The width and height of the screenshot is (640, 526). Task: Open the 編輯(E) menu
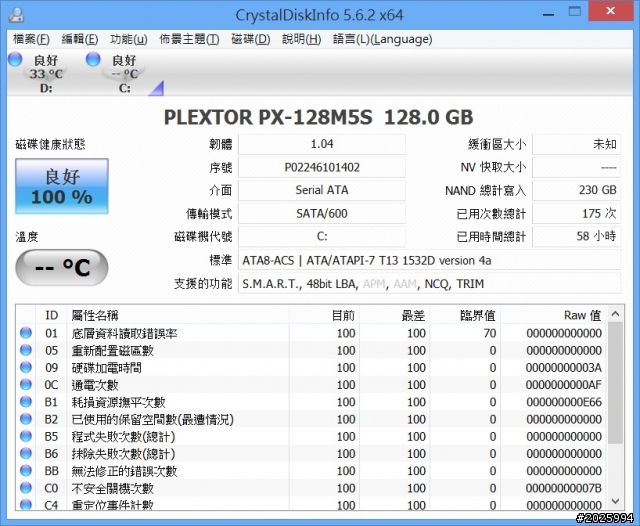click(80, 39)
